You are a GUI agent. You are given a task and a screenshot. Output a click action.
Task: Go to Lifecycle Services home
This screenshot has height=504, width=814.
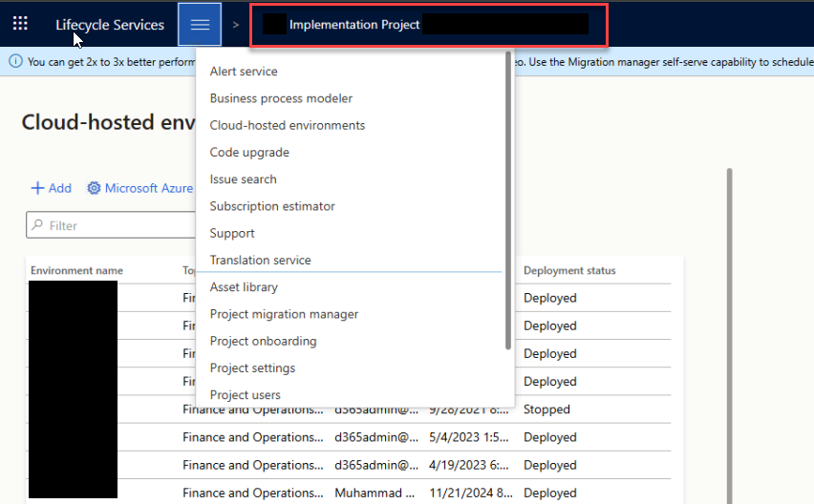pos(110,25)
